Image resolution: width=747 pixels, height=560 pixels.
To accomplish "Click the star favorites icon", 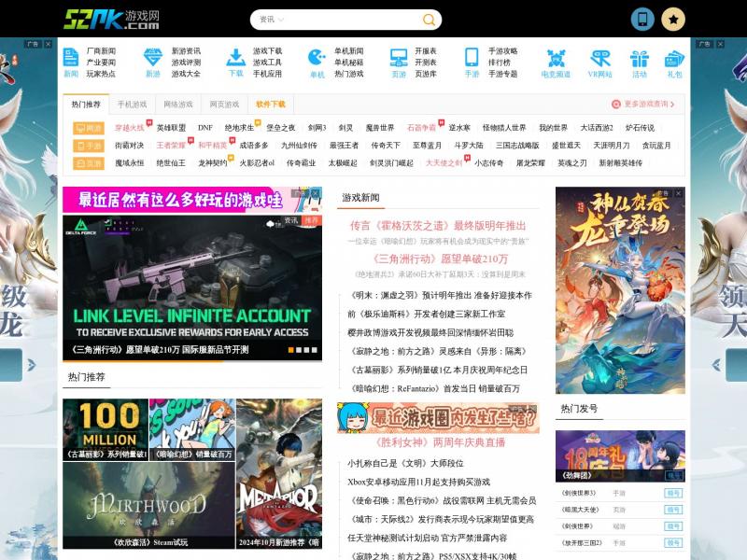I will coord(673,19).
